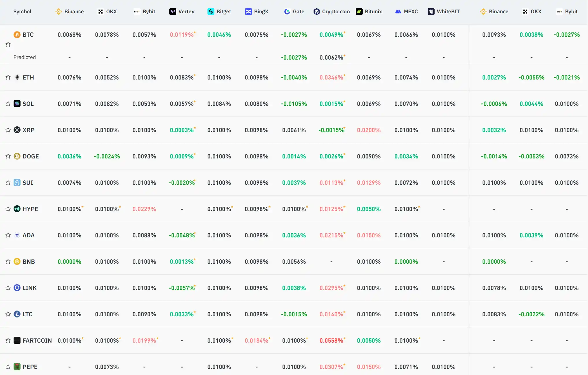
Task: Click the Bitget exchange logo in header
Action: pos(211,12)
